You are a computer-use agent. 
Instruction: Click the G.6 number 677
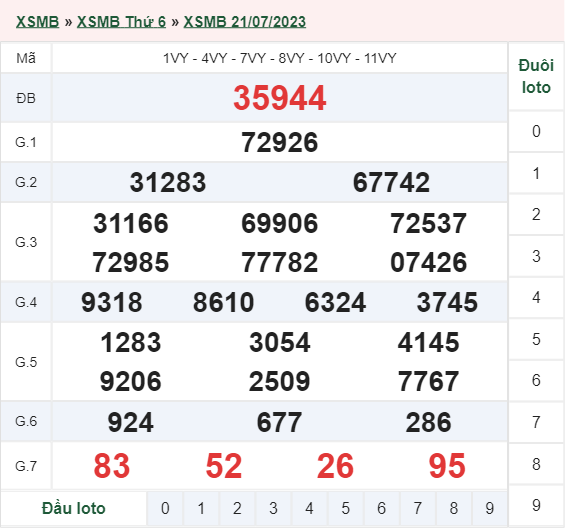(x=280, y=422)
